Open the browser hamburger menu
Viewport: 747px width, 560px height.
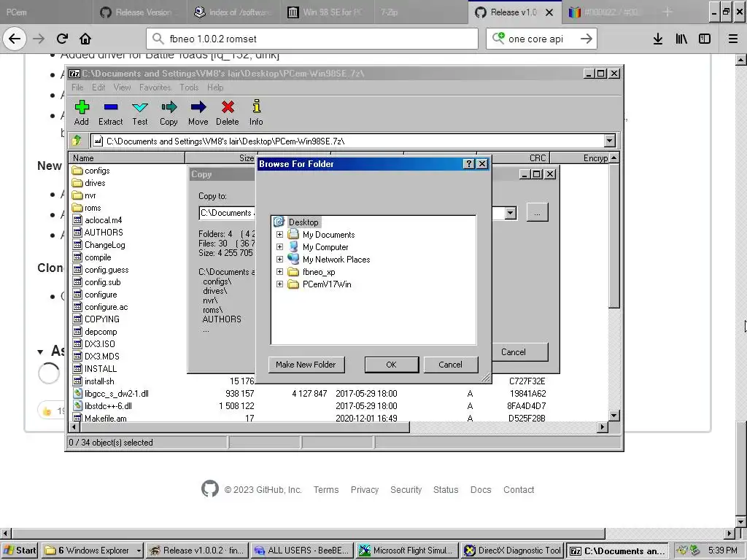733,39
